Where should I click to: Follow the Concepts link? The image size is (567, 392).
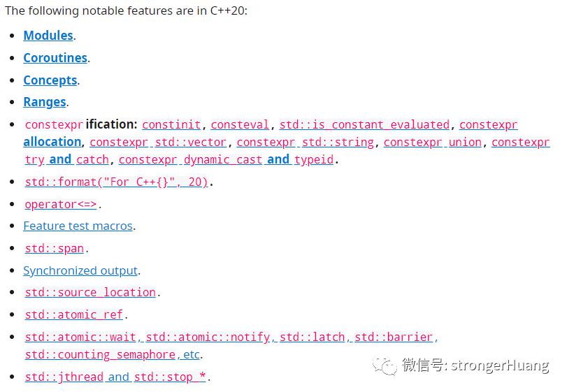pyautogui.click(x=50, y=80)
